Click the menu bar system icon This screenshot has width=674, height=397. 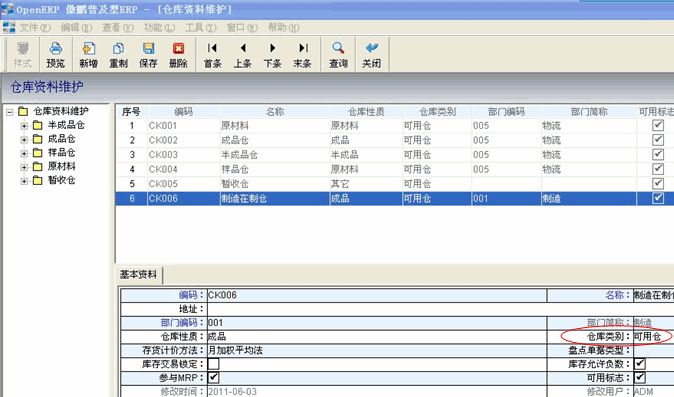tap(9, 27)
